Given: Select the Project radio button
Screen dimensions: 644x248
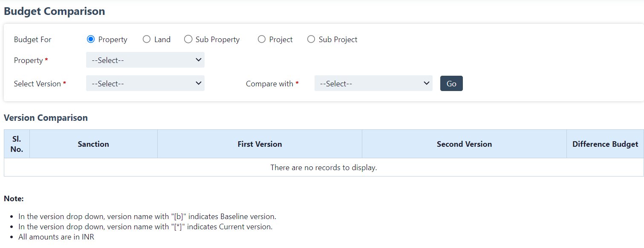Looking at the screenshot, I should 262,40.
